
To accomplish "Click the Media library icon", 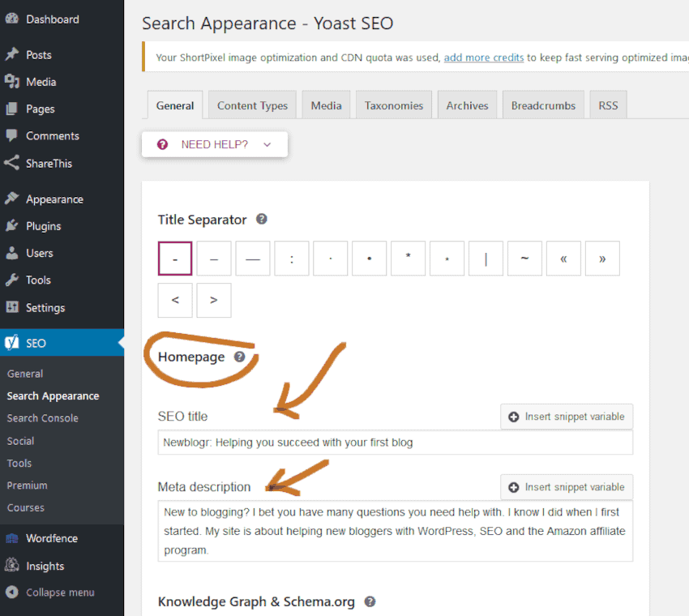I will [x=12, y=81].
